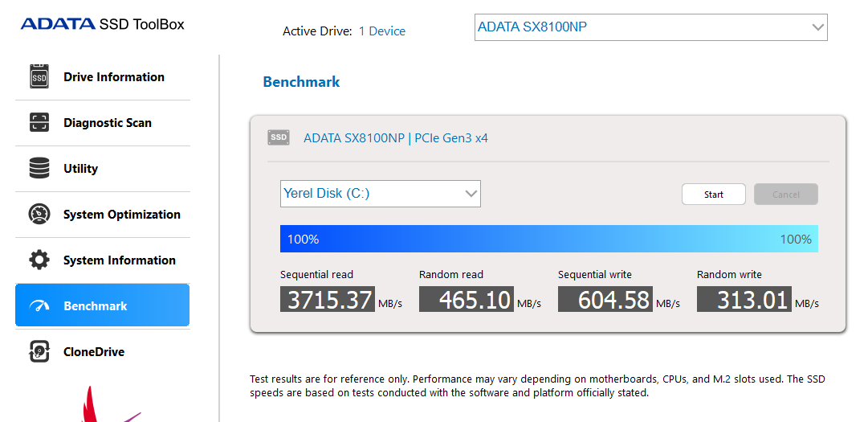
Task: Go to the Diagnostic Scan page
Action: (103, 123)
